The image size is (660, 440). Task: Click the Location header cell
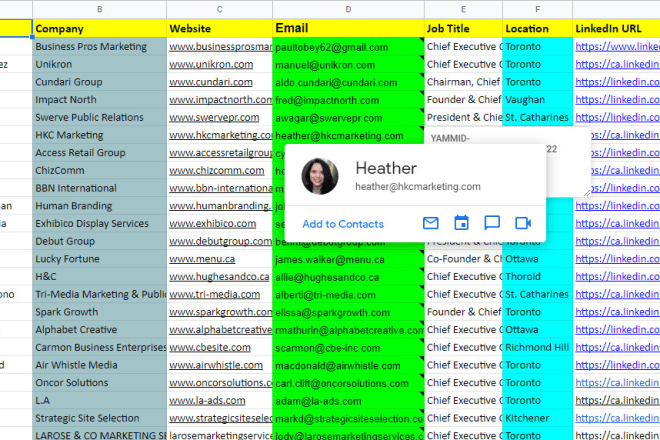537,28
